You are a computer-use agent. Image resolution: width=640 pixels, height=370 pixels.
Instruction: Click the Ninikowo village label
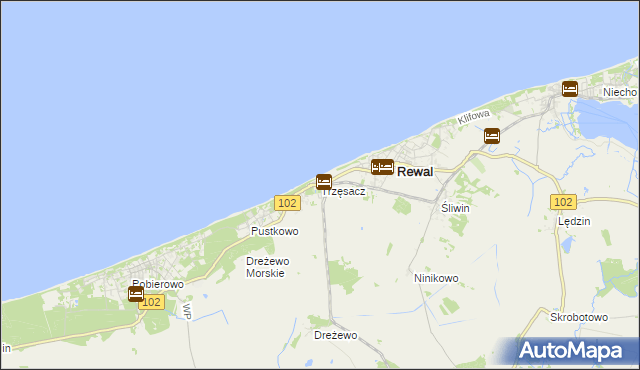tap(436, 278)
